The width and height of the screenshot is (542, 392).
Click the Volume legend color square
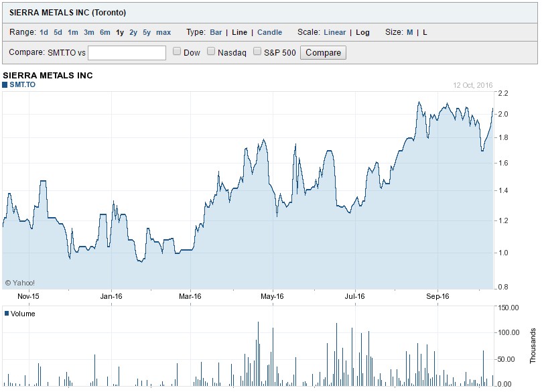(x=7, y=314)
